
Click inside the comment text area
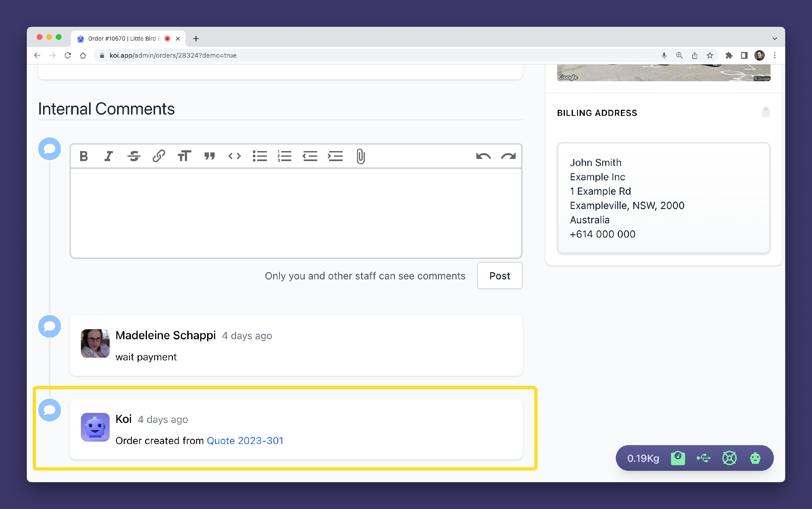296,213
